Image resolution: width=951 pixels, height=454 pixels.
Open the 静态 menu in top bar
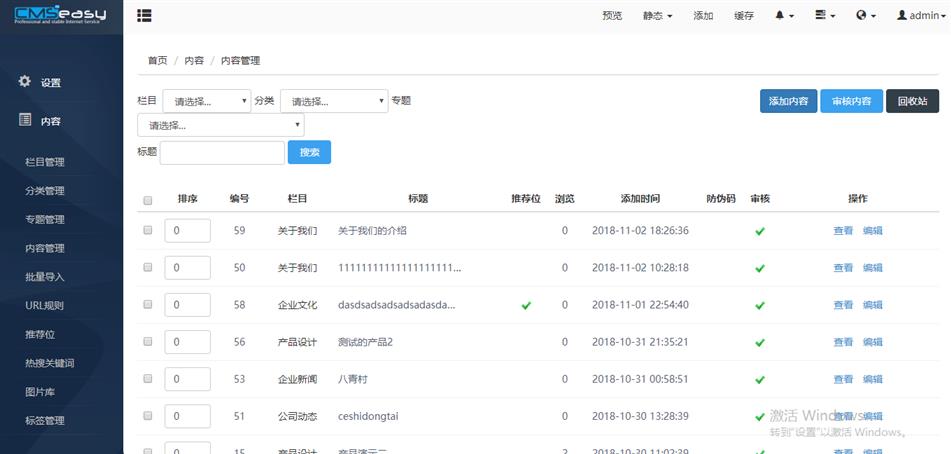point(657,16)
